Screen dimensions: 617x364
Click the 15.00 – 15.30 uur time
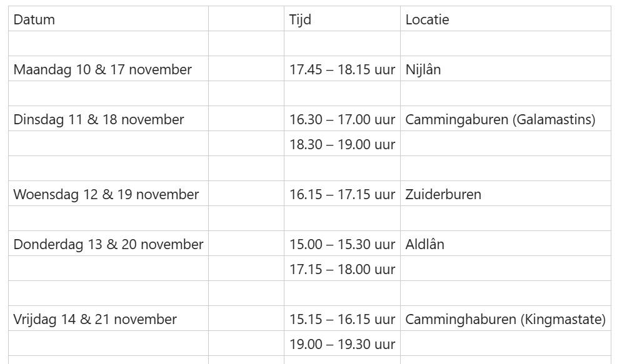click(342, 244)
